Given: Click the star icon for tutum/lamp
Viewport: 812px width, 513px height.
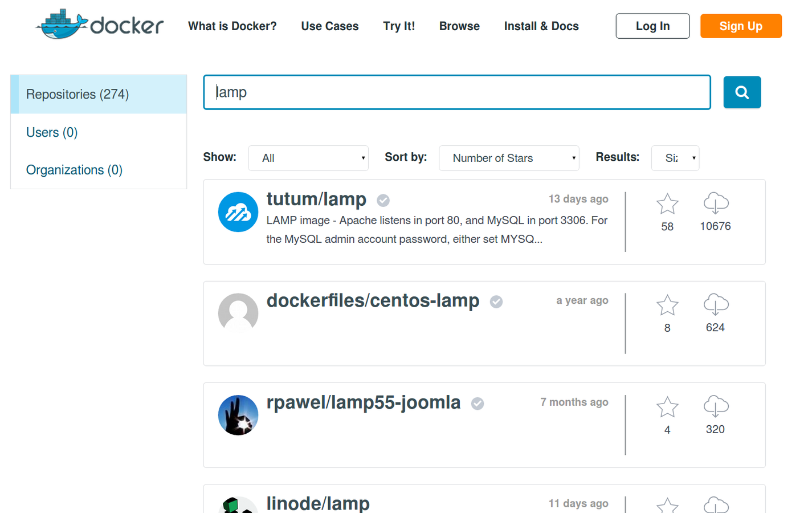Looking at the screenshot, I should [667, 203].
